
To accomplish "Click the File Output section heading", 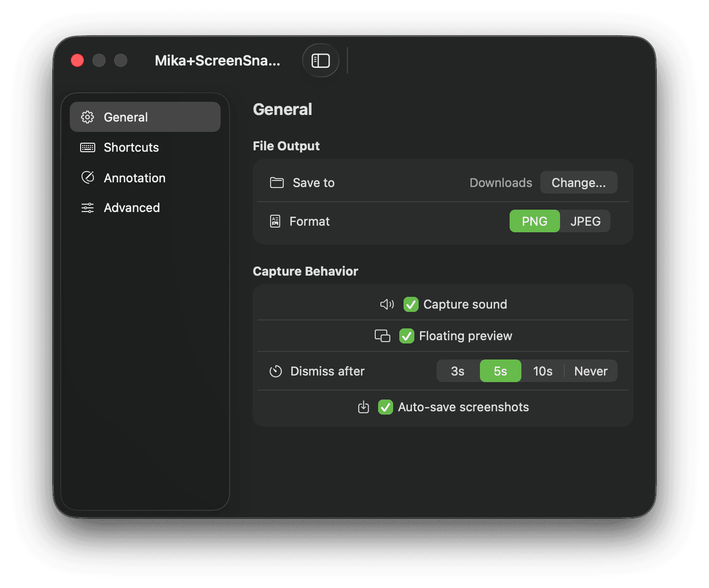I will pyautogui.click(x=286, y=146).
